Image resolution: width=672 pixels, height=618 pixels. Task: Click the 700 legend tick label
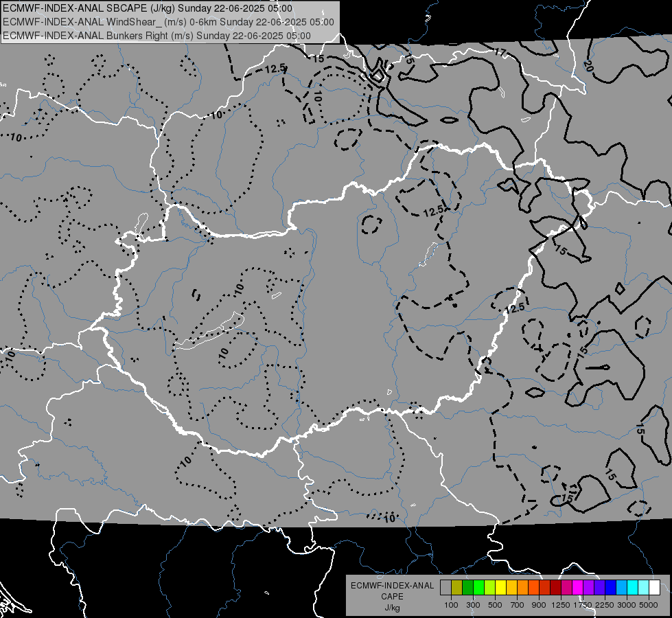click(518, 605)
